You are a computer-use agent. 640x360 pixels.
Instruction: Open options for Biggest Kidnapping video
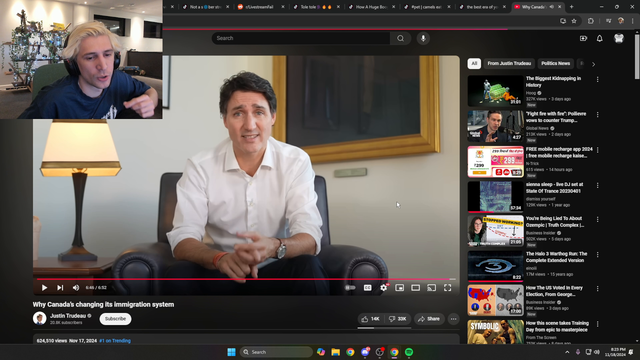[598, 80]
